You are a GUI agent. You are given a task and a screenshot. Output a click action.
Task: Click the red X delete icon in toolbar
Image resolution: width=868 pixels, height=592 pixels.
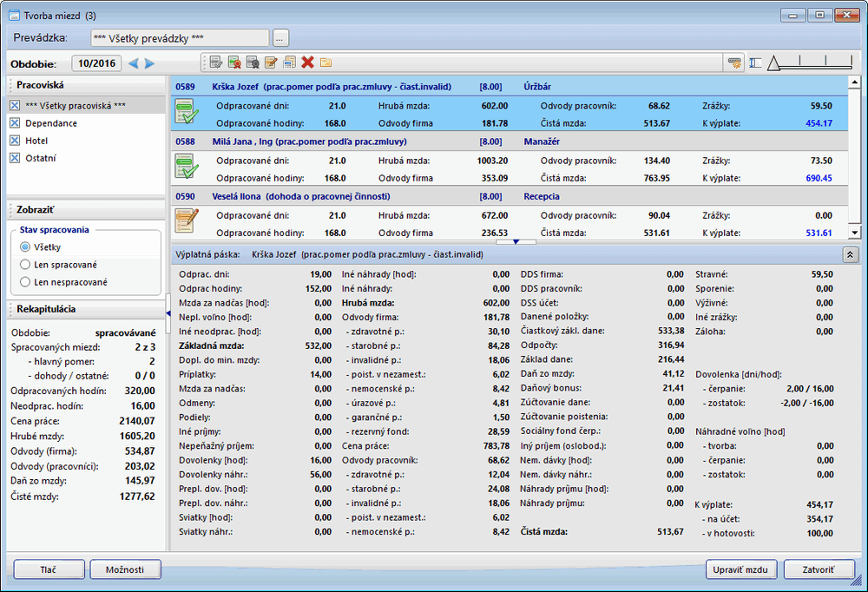[307, 62]
